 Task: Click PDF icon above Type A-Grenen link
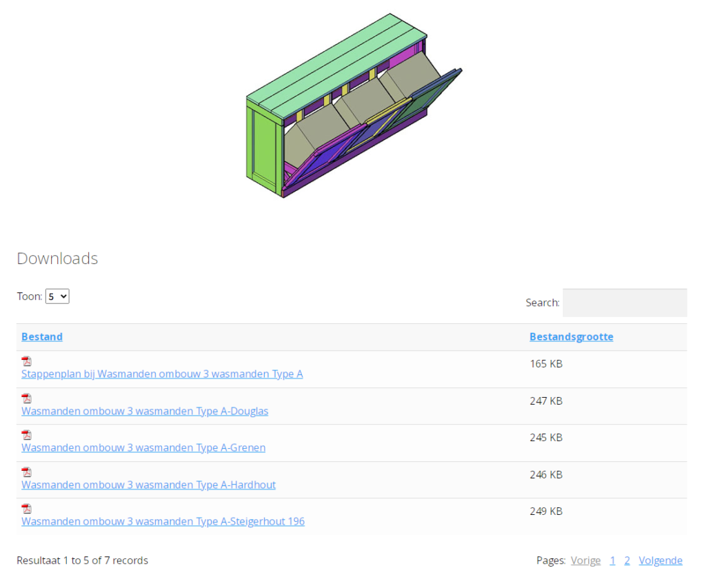[x=27, y=435]
